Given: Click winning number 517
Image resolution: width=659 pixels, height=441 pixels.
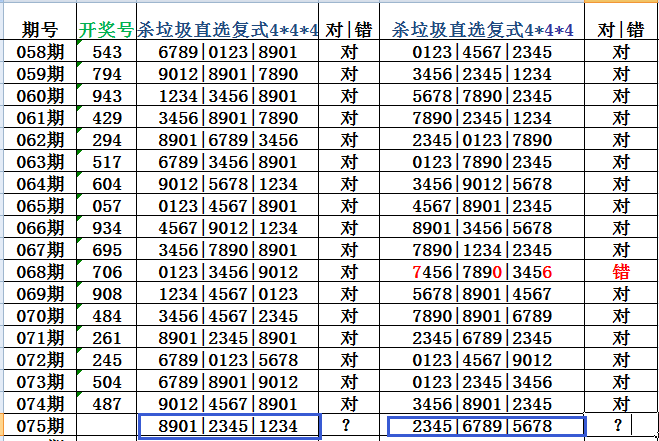Looking at the screenshot, I should tap(106, 161).
